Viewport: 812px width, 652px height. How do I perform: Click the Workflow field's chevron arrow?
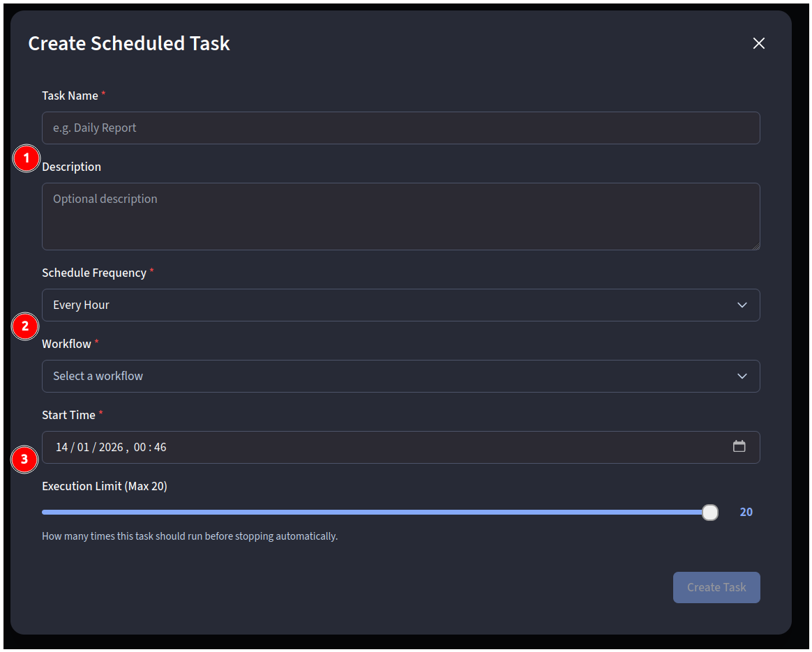pyautogui.click(x=742, y=377)
